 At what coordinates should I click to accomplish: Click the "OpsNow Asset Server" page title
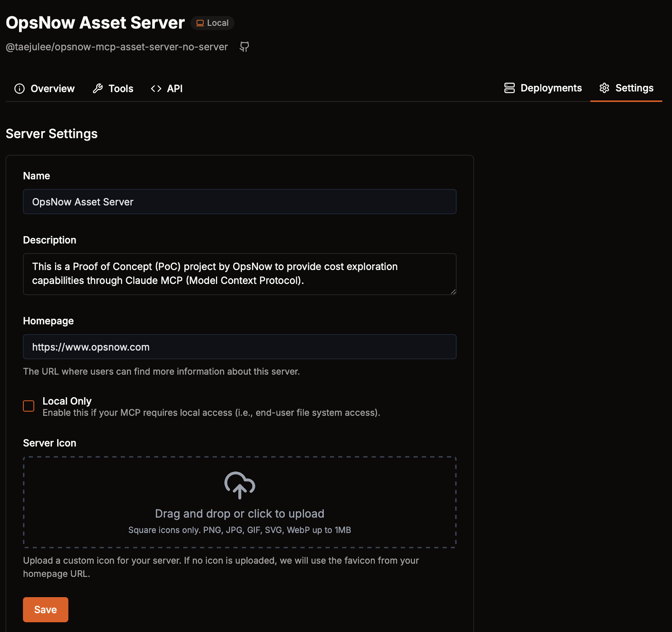[95, 23]
